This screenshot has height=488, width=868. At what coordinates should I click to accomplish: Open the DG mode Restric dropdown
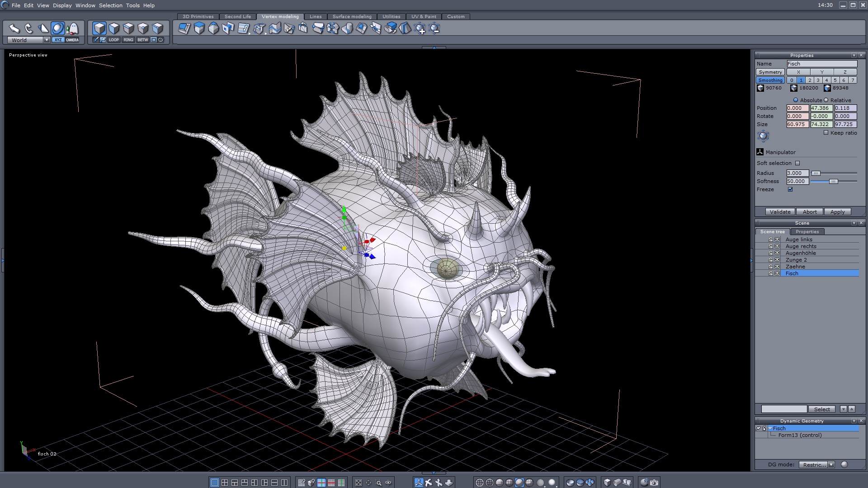(831, 465)
